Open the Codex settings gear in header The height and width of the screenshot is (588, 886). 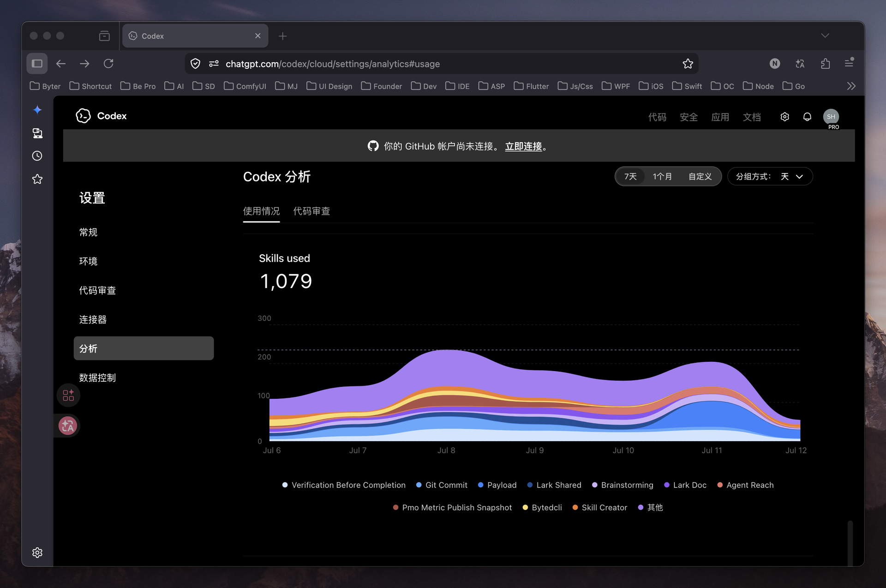pyautogui.click(x=784, y=117)
